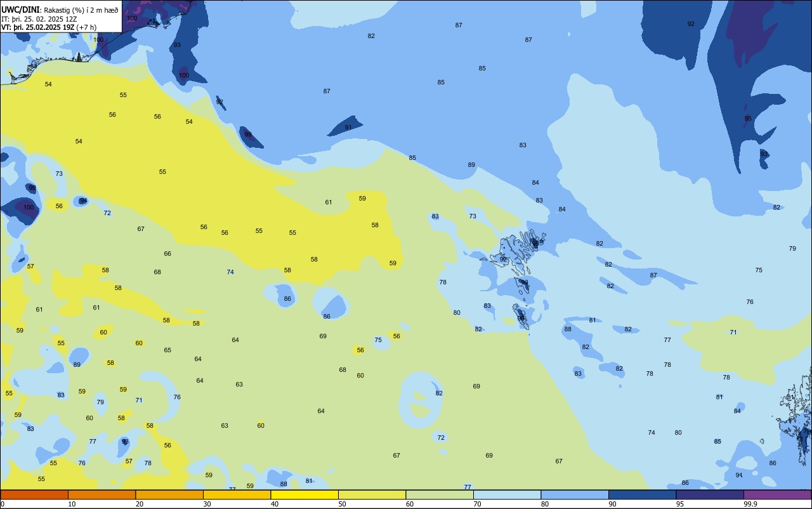Select the 95–99.9 percent navy legend swatch

(x=710, y=494)
